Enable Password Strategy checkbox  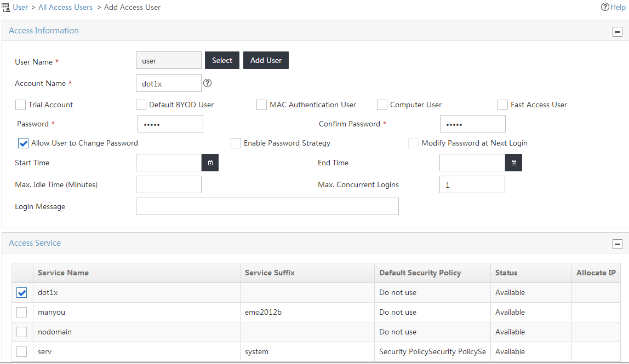tap(236, 143)
